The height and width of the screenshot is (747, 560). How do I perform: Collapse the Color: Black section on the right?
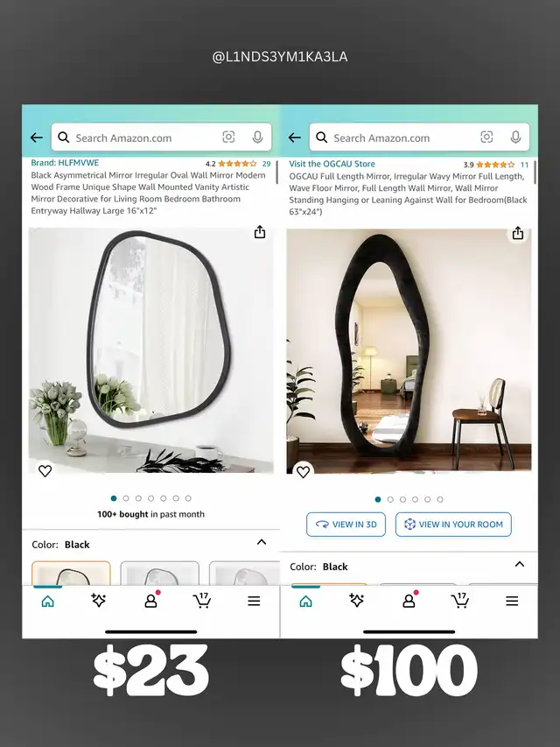pyautogui.click(x=520, y=564)
